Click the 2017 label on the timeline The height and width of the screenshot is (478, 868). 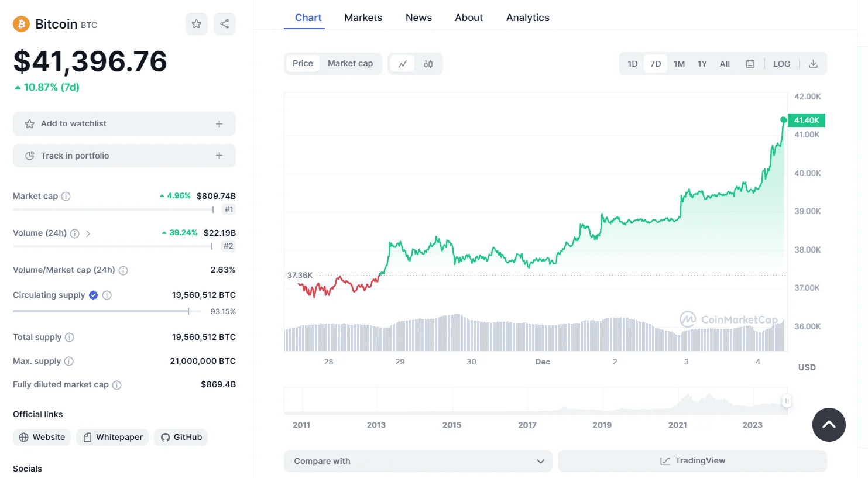pyautogui.click(x=527, y=425)
